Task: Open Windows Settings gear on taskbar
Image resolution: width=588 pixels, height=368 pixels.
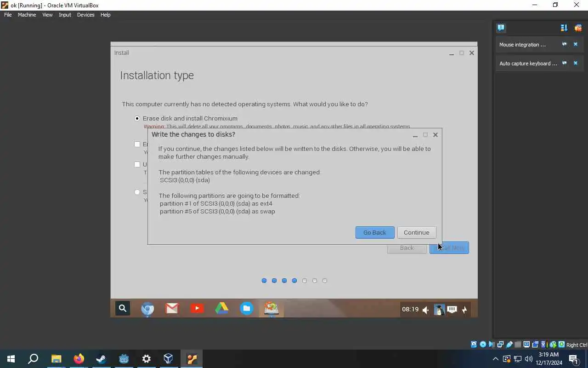Action: (146, 359)
